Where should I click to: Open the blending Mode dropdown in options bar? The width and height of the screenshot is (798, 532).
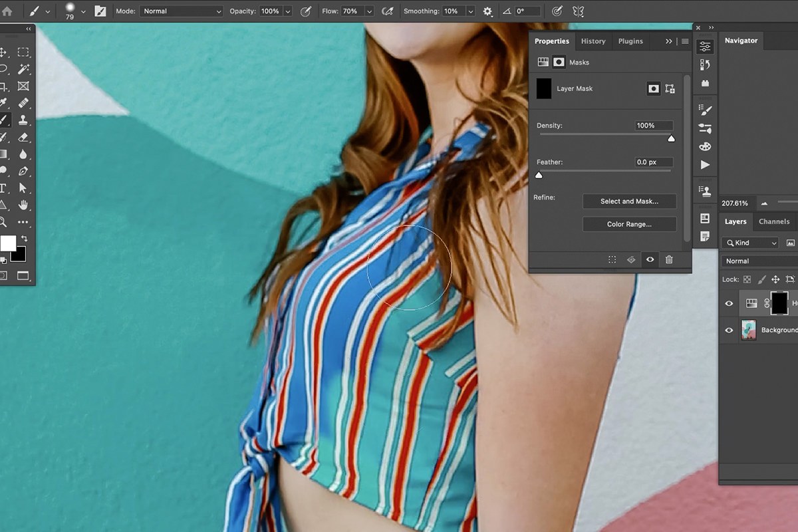click(x=181, y=11)
